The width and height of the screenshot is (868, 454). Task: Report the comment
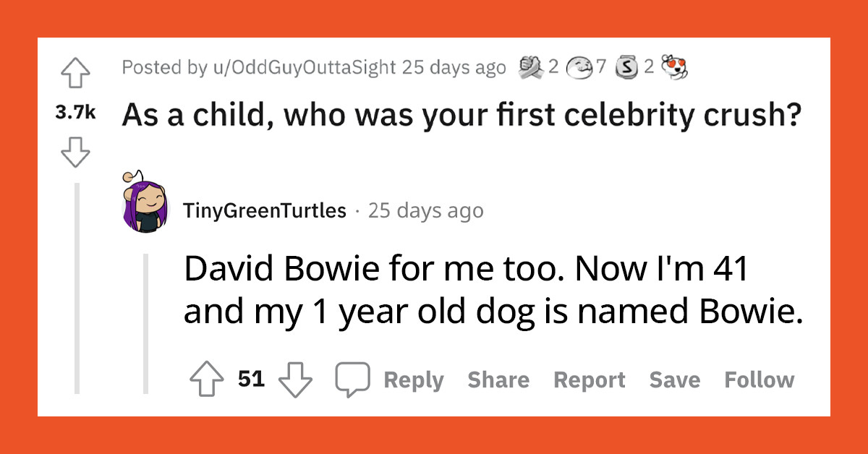pos(591,379)
